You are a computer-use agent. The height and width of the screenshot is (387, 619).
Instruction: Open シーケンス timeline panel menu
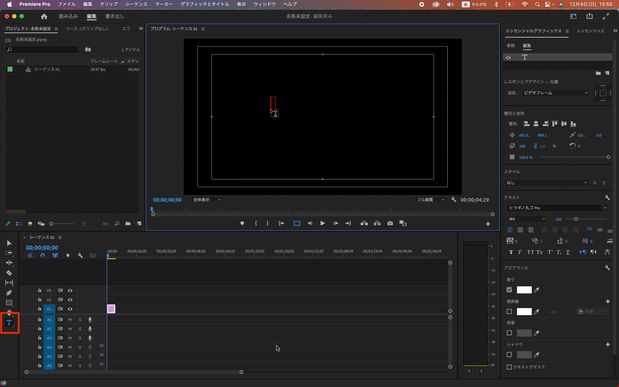[60, 237]
